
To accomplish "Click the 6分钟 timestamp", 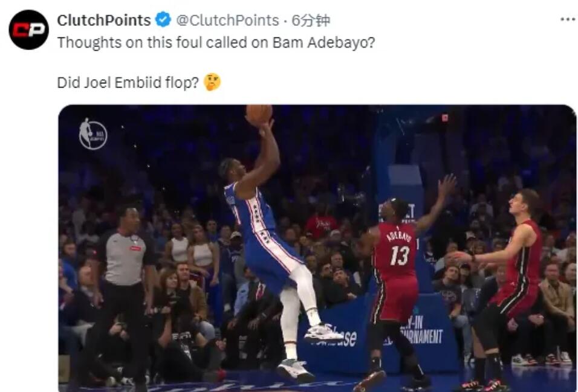I will [311, 21].
